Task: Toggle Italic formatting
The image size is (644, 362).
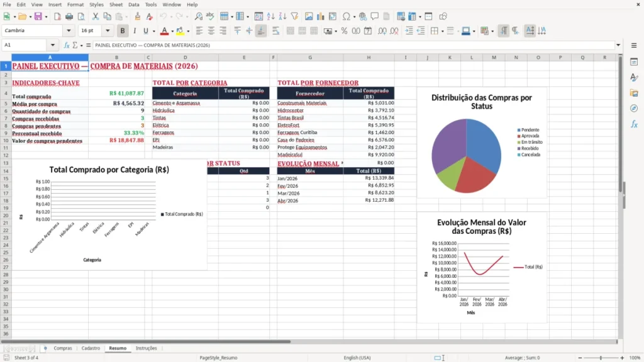Action: pos(135,31)
